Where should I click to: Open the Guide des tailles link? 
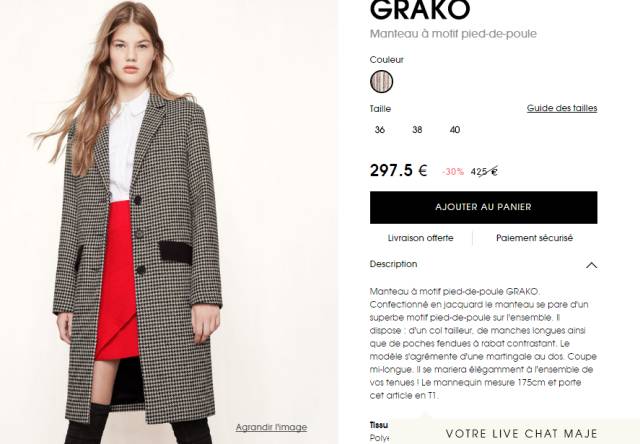[562, 108]
